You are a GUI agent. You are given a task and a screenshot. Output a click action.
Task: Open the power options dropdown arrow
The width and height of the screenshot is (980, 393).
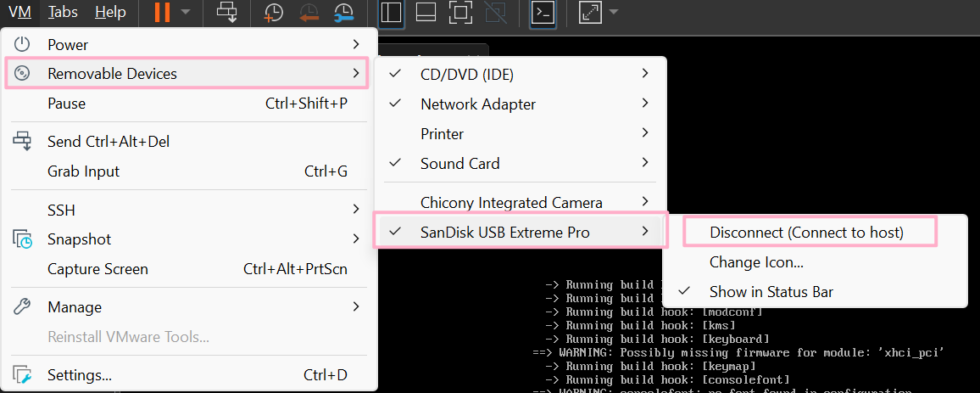click(x=186, y=12)
